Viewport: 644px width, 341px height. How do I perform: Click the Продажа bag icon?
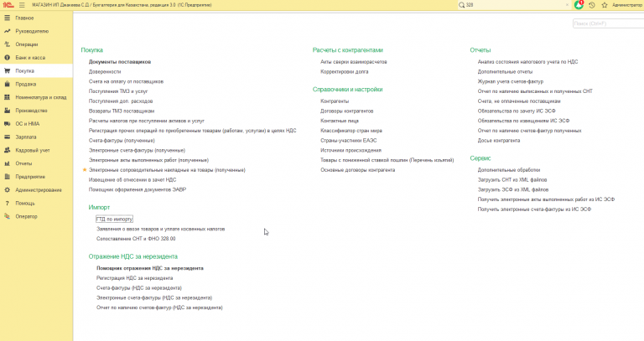(x=7, y=84)
